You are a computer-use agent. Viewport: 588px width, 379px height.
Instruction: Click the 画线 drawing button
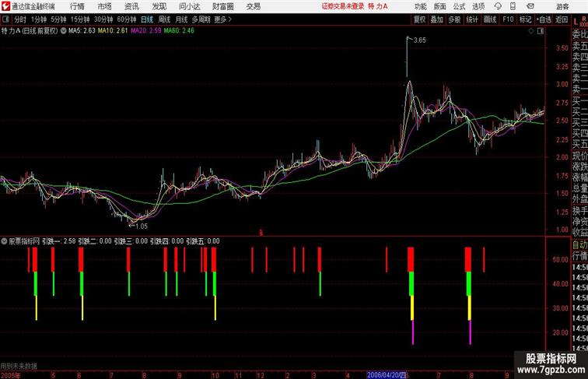[490, 19]
